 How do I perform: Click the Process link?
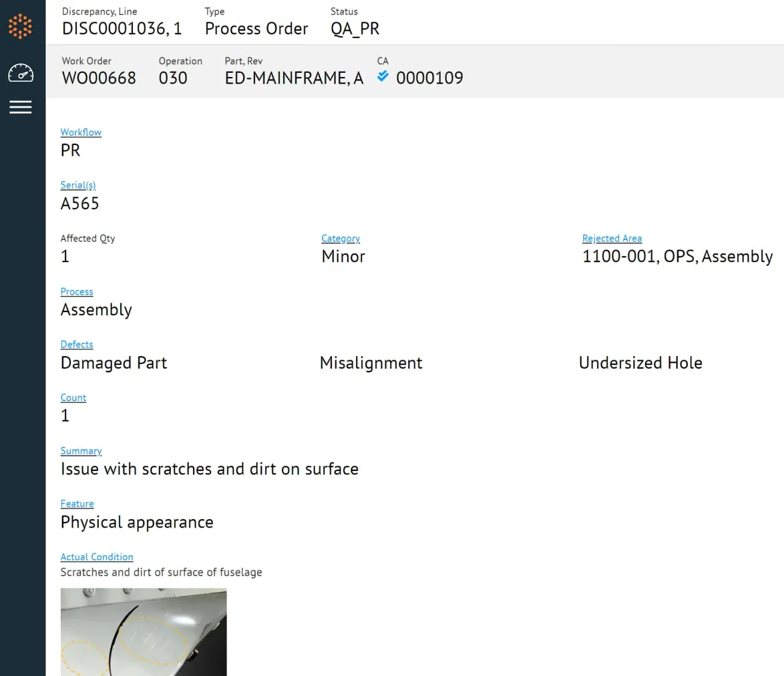pos(77,292)
